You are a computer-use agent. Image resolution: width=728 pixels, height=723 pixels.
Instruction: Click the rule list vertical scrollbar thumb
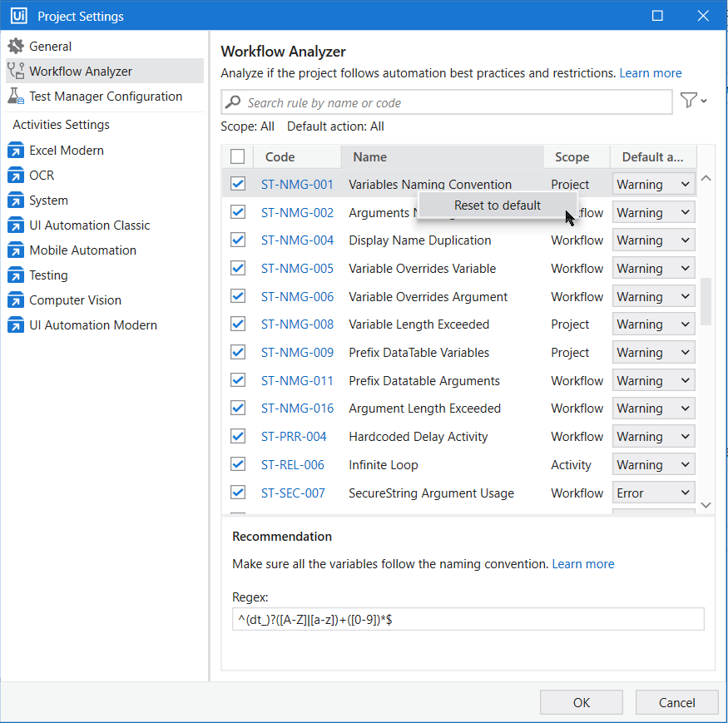(706, 300)
